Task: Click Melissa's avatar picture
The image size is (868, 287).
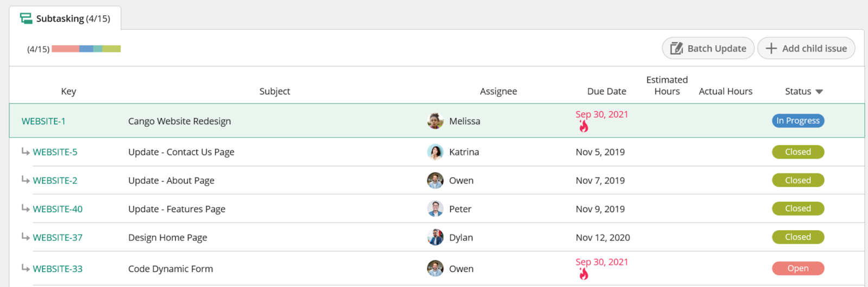Action: pyautogui.click(x=435, y=121)
